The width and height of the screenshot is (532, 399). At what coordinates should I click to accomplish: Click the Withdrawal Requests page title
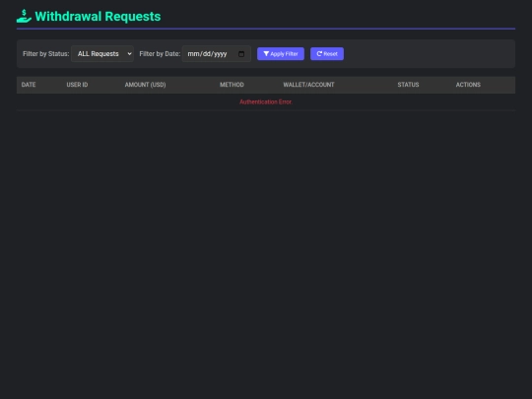pos(98,17)
